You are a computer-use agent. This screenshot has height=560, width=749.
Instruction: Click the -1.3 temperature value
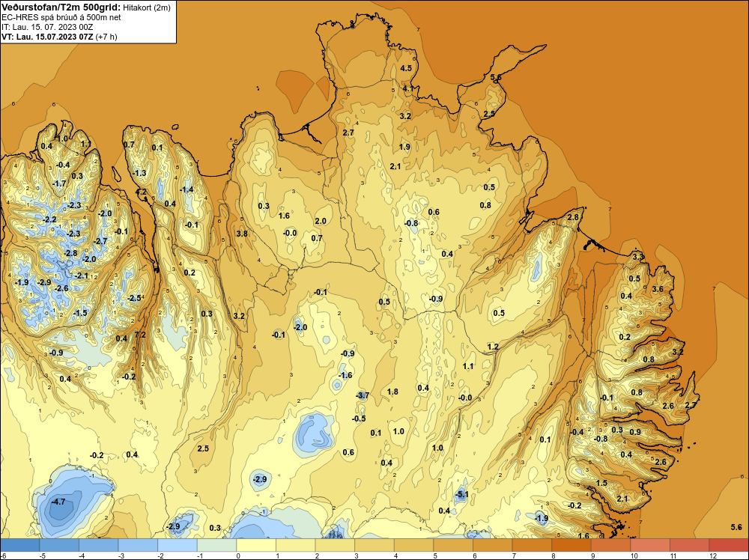click(139, 173)
